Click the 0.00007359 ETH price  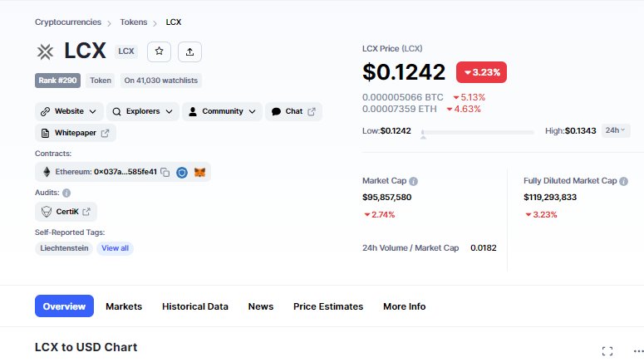coord(399,109)
